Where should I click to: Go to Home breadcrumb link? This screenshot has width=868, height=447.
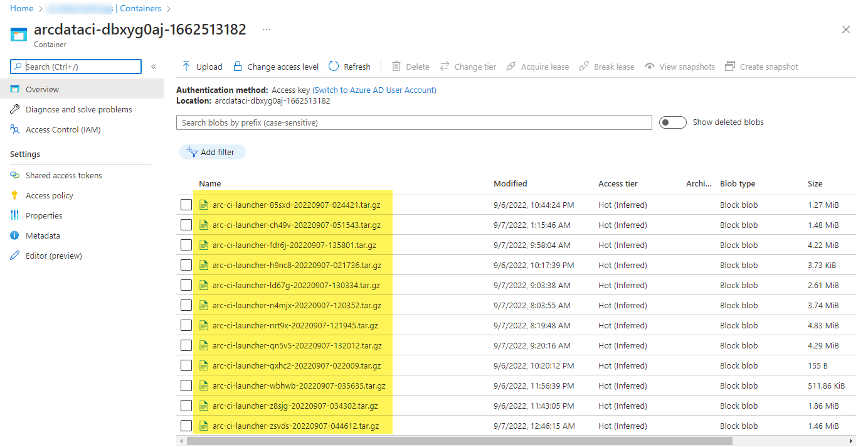22,8
